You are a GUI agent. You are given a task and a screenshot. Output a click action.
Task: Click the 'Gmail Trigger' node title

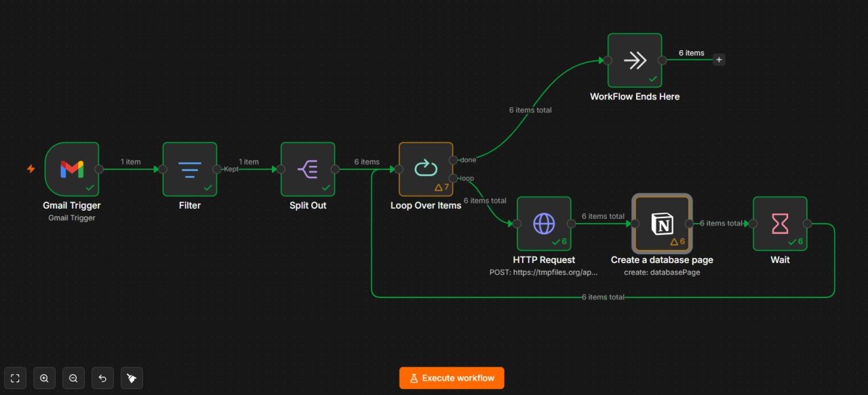pos(72,205)
